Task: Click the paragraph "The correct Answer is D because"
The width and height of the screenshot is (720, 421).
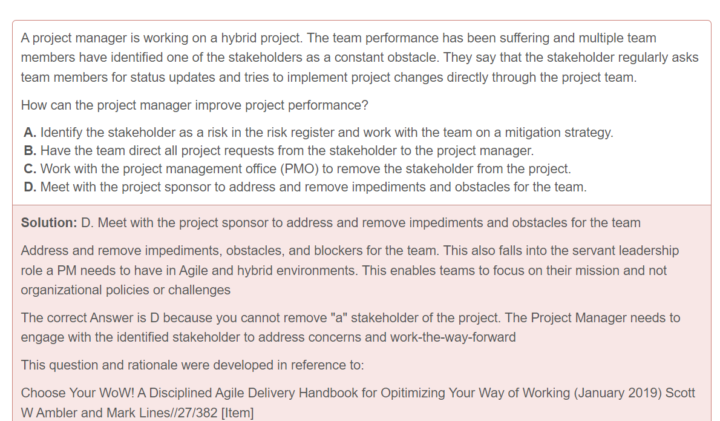Action: coord(350,327)
